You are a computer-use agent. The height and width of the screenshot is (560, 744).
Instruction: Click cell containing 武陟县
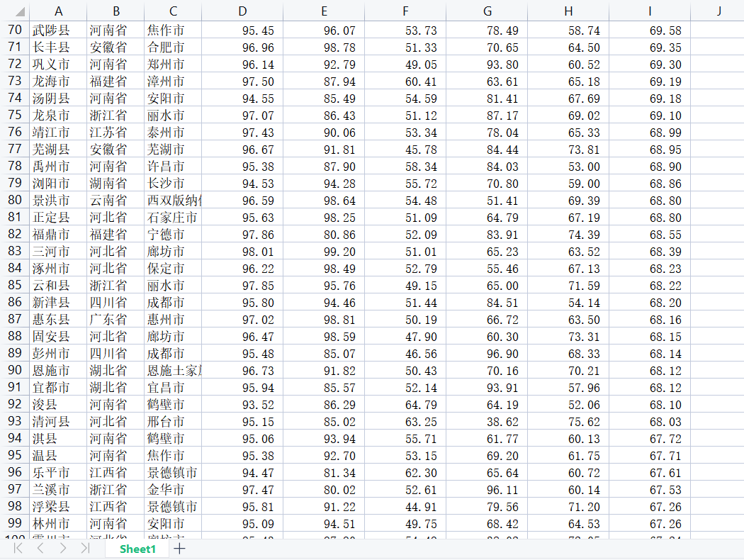coord(58,30)
